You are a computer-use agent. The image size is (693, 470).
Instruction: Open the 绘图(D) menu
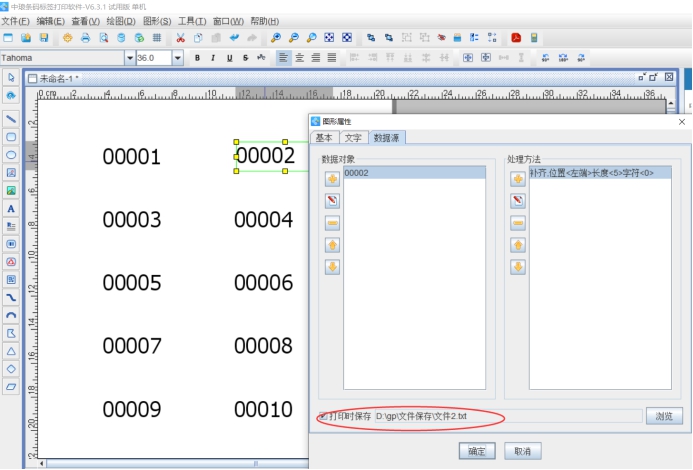tap(120, 21)
